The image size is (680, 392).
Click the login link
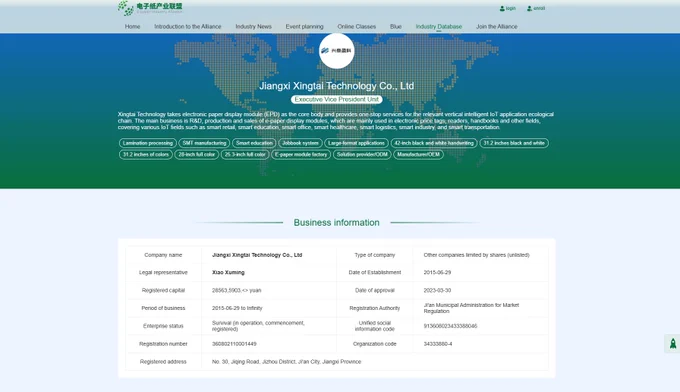pyautogui.click(x=510, y=8)
